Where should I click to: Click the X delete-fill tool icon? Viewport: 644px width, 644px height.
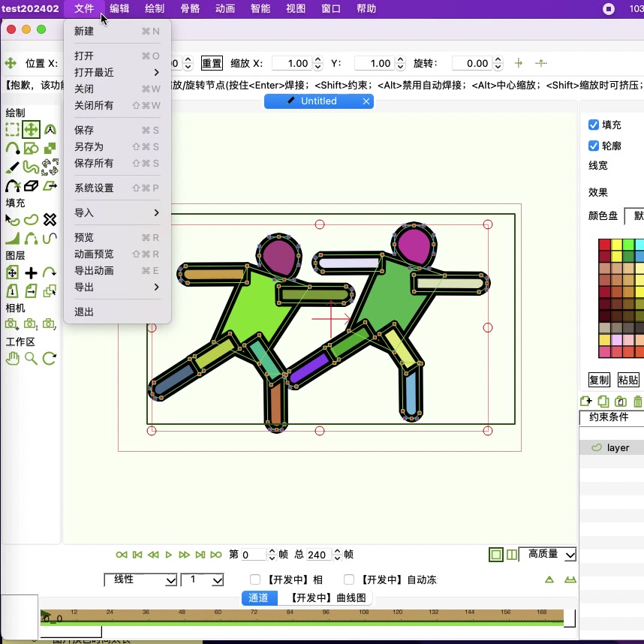click(50, 220)
